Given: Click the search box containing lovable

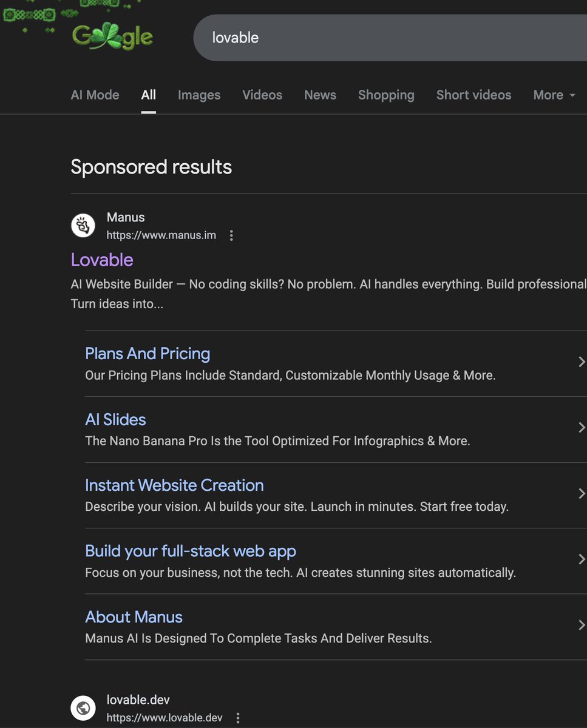Looking at the screenshot, I should tap(390, 38).
